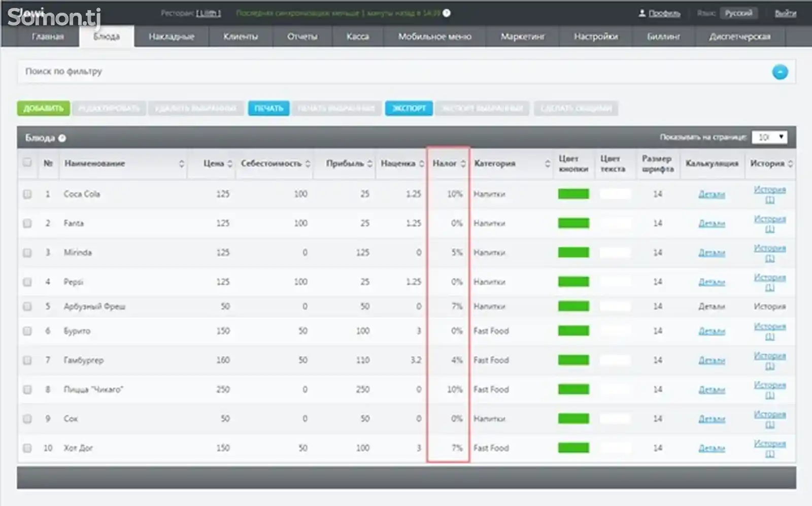Check the Гамбургер row checkbox
Screen dimensions: 812x506
pyautogui.click(x=27, y=360)
